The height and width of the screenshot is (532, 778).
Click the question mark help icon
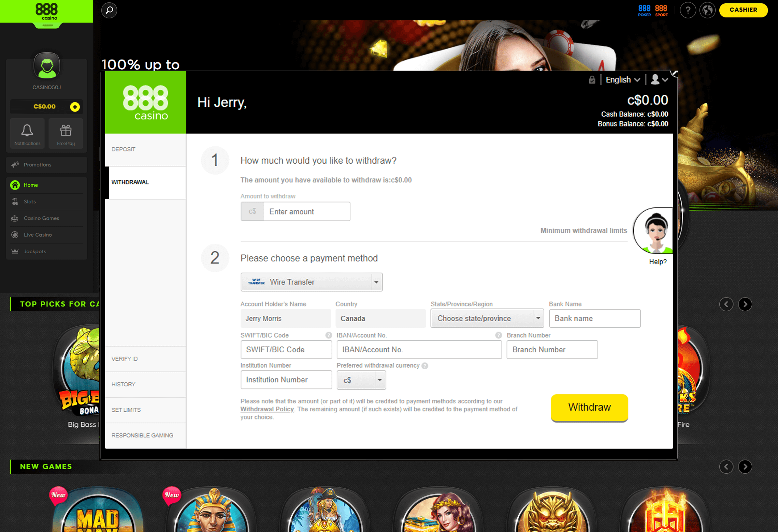click(x=688, y=10)
